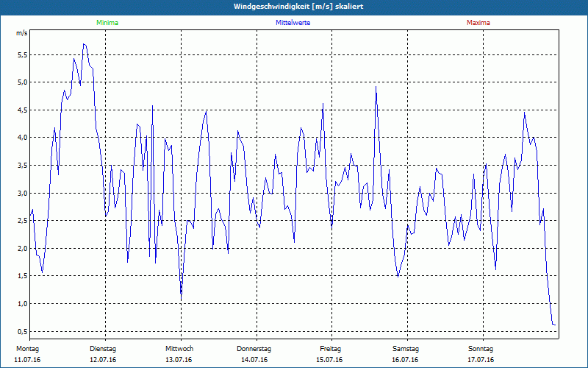
Task: Click the 12.07.16 date label
Action: (103, 360)
